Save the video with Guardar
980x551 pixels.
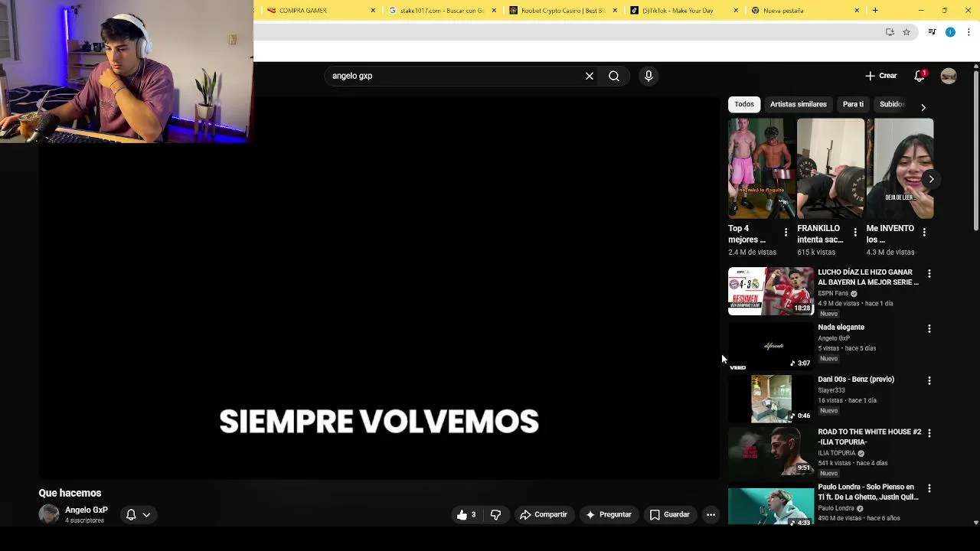point(670,515)
